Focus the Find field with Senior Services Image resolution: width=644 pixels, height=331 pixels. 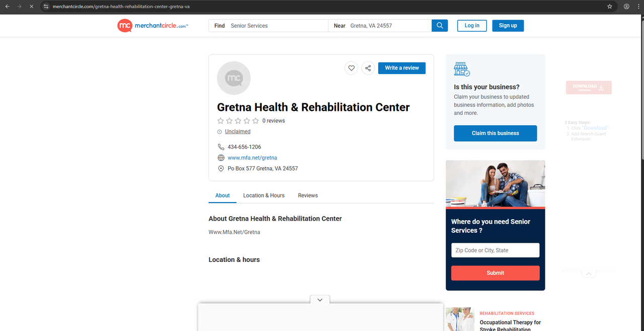click(x=268, y=26)
